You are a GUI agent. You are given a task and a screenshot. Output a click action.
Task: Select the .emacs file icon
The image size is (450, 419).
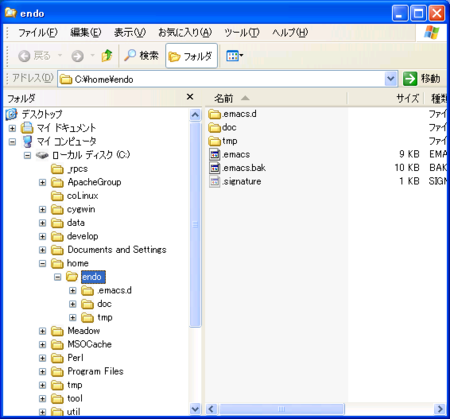[x=215, y=154]
